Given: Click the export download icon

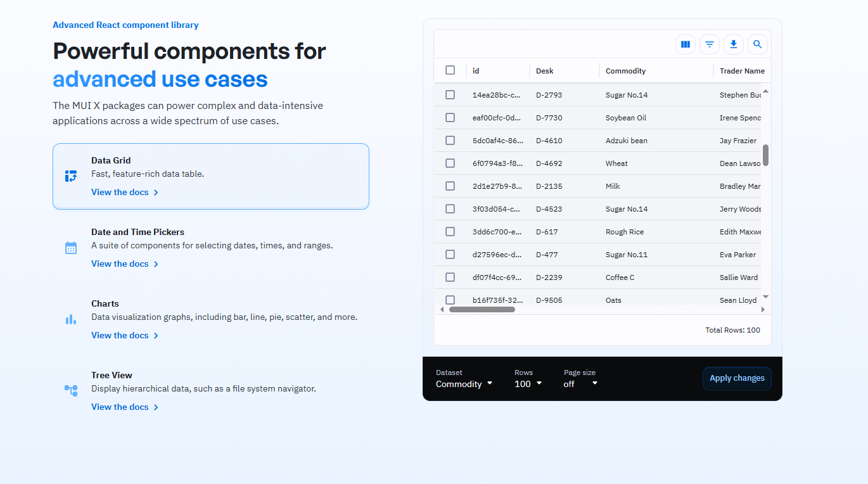Looking at the screenshot, I should [734, 44].
